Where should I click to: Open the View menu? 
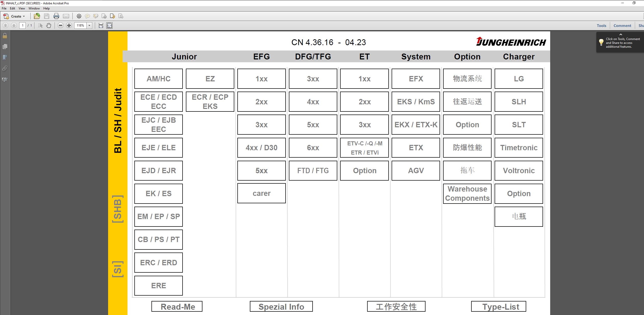pyautogui.click(x=22, y=8)
